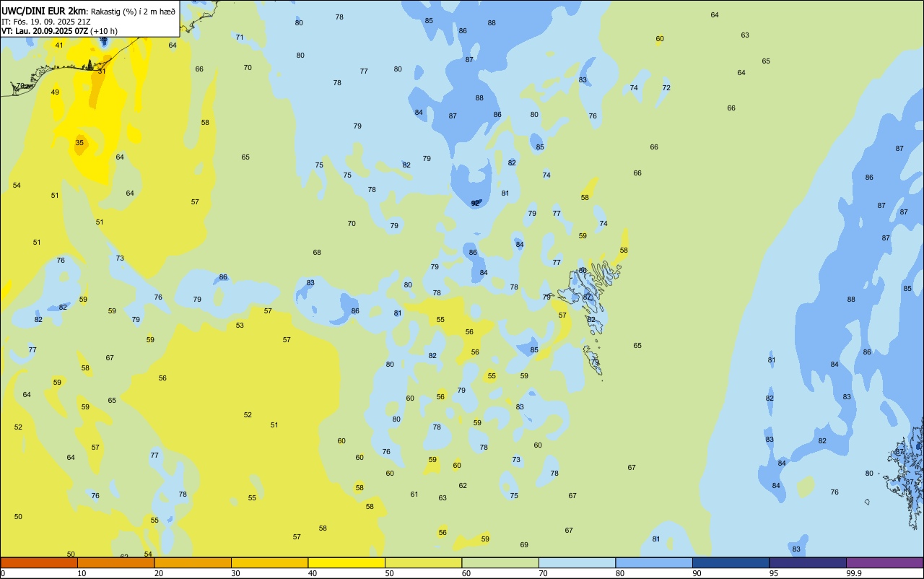The image size is (924, 579).
Task: Click the humidity value 41 on the map
Action: pyautogui.click(x=59, y=45)
